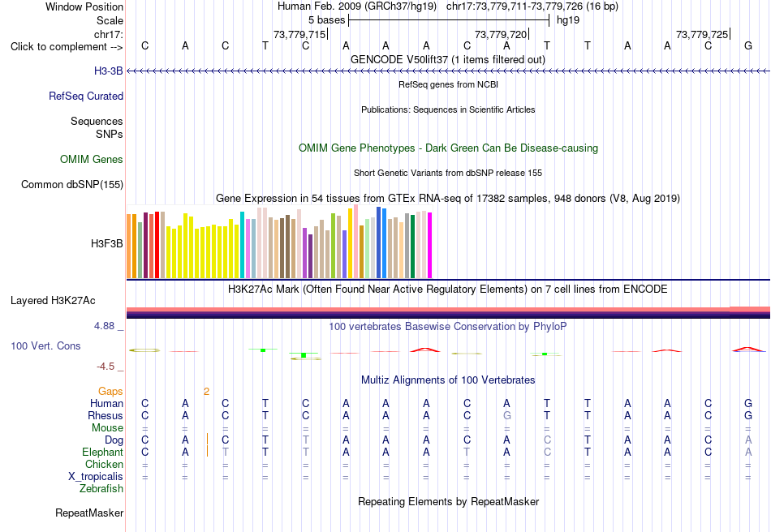771x532 pixels.
Task: Click the Window Position label
Action: click(x=84, y=6)
